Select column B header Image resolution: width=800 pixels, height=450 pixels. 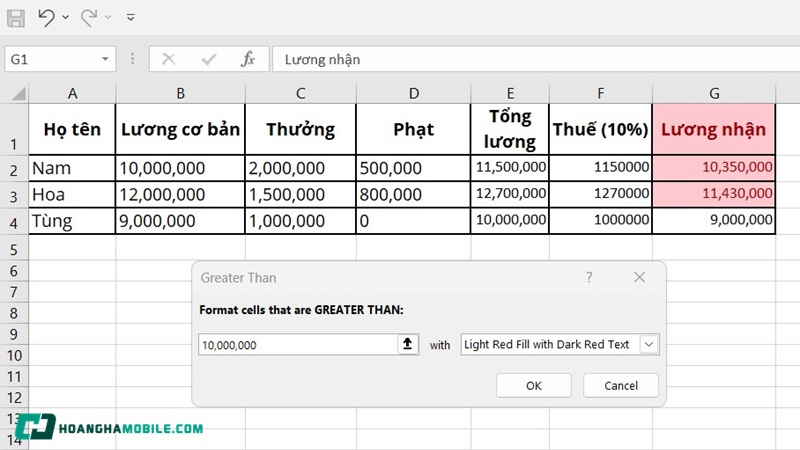coord(180,93)
